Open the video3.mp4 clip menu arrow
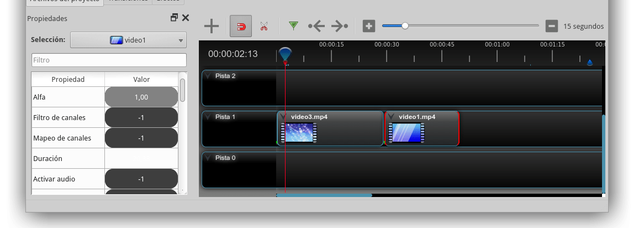The height and width of the screenshot is (228, 644). (283, 117)
